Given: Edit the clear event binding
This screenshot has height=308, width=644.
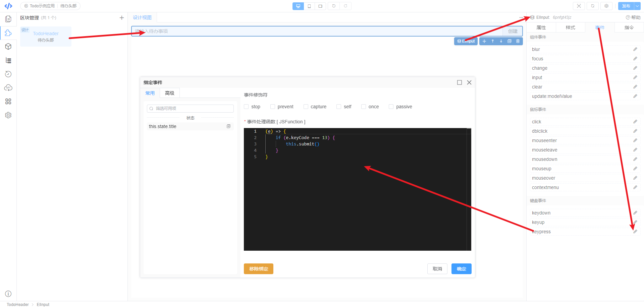Looking at the screenshot, I should [635, 87].
